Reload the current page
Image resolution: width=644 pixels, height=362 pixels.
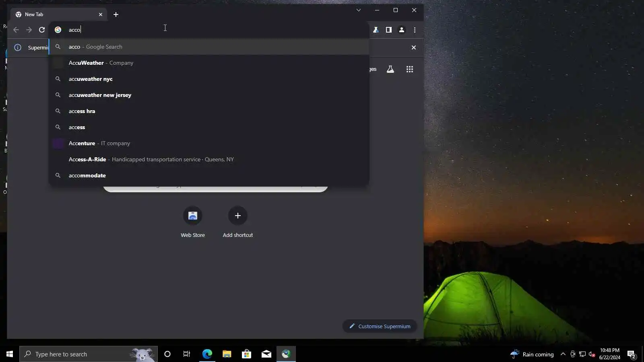coord(42,30)
